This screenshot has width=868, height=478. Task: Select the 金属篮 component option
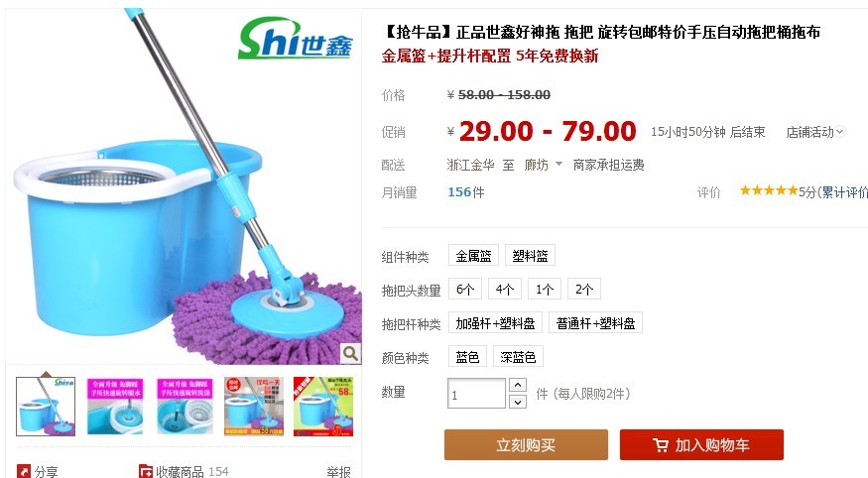point(473,256)
